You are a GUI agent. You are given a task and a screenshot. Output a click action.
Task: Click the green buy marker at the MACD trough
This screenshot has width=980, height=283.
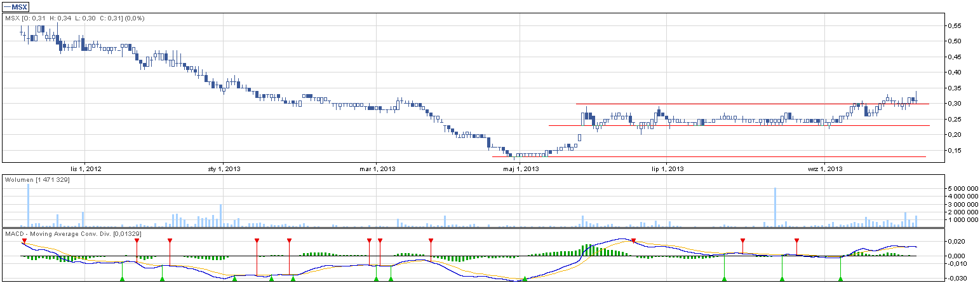[525, 279]
